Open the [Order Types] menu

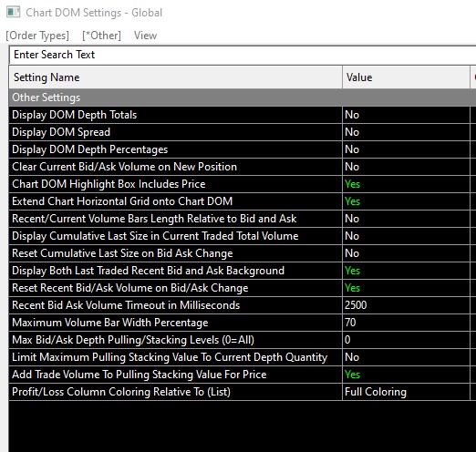pyautogui.click(x=37, y=36)
